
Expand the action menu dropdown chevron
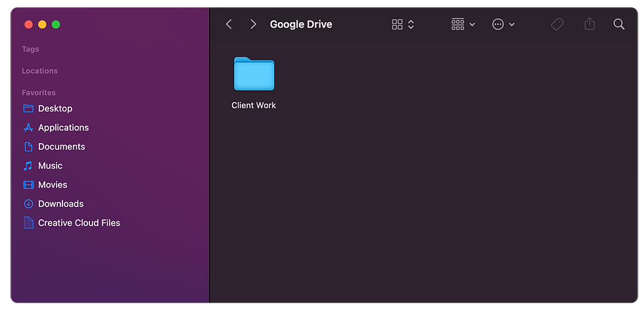pos(512,25)
